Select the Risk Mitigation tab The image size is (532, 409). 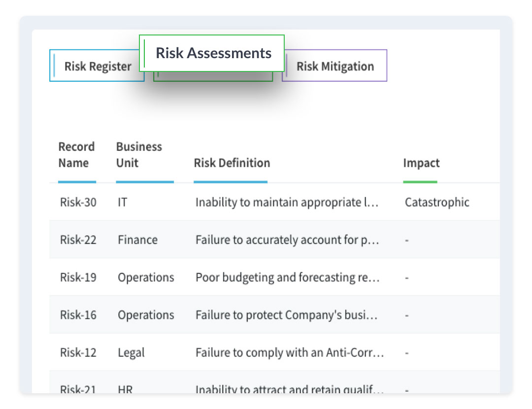(334, 67)
